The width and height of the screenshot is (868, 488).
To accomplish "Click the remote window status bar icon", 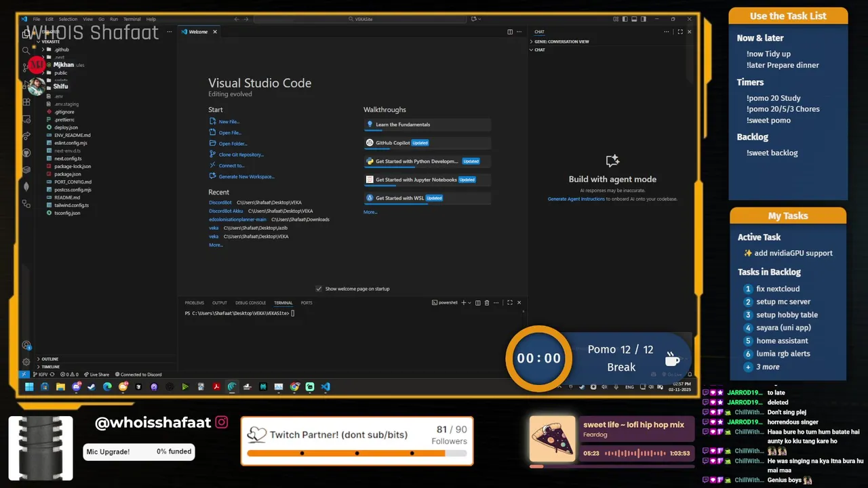I will coord(24,374).
